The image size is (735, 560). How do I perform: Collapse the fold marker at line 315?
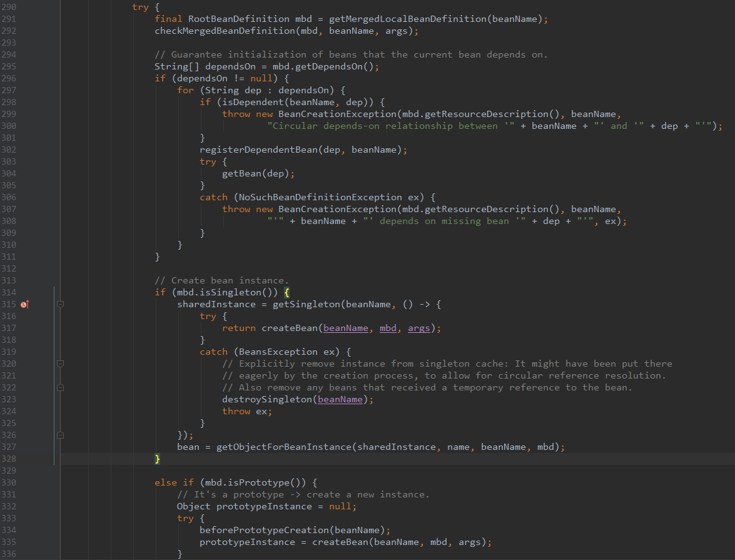pos(61,304)
